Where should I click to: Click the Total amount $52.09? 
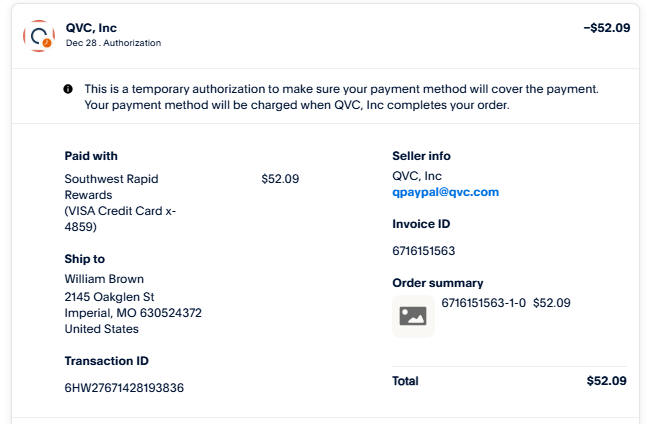(606, 381)
